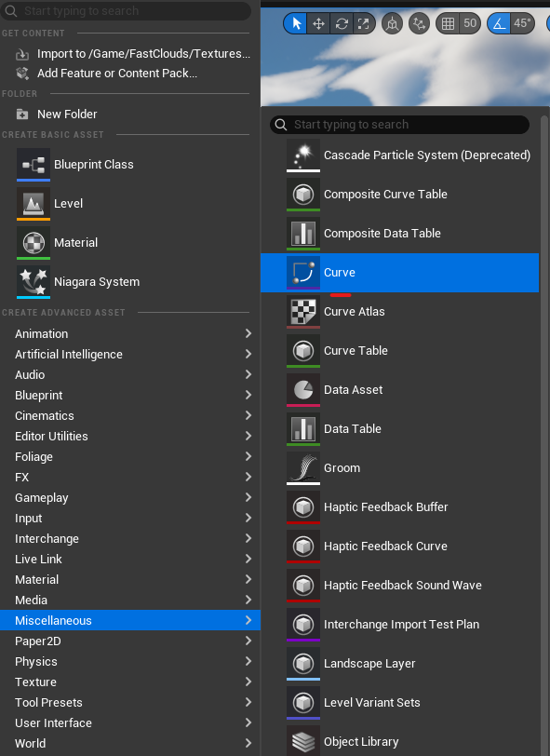The image size is (550, 756).
Task: Expand the Animation submenu arrow
Action: coord(248,333)
